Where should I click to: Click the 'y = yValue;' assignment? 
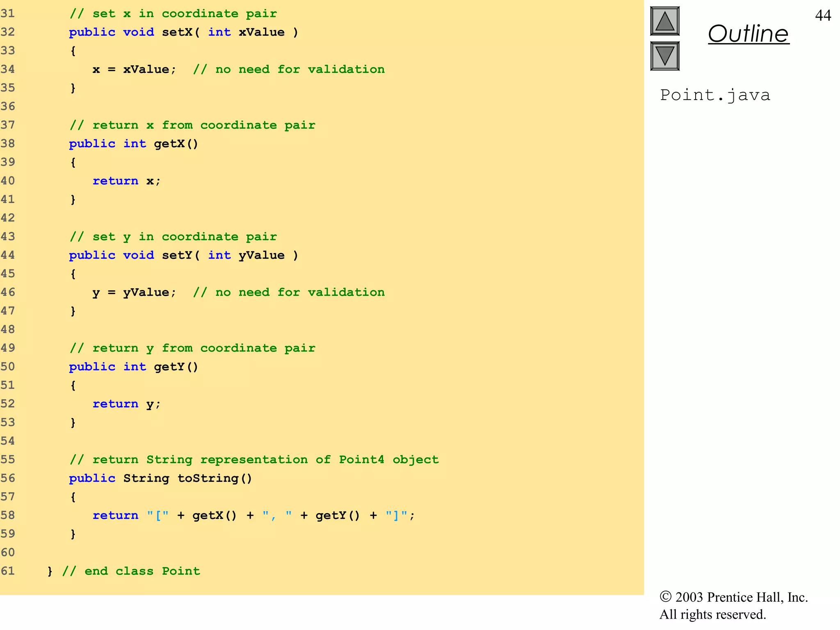(134, 293)
